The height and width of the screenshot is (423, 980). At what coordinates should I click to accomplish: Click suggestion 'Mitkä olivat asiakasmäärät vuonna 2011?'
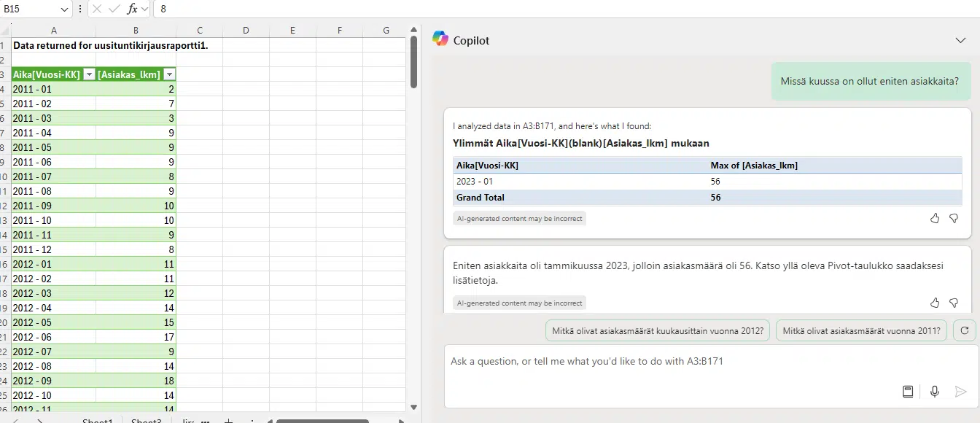pos(862,330)
